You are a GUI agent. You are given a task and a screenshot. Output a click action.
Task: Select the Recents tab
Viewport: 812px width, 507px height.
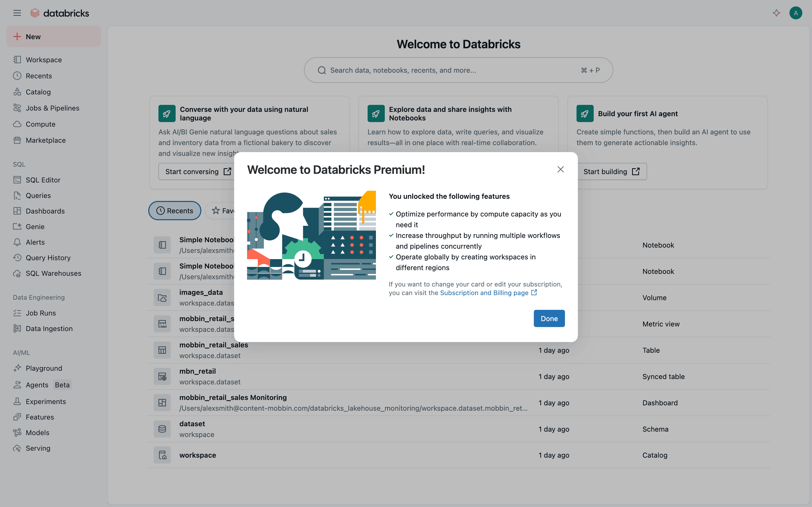point(175,211)
